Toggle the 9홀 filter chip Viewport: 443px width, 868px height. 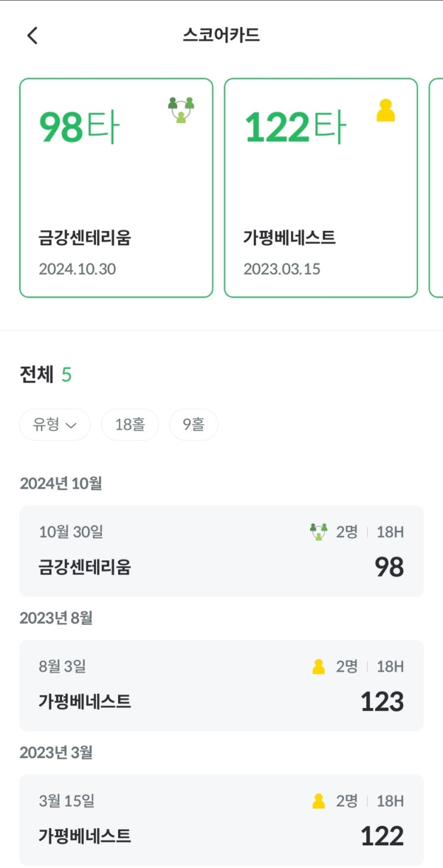point(194,425)
